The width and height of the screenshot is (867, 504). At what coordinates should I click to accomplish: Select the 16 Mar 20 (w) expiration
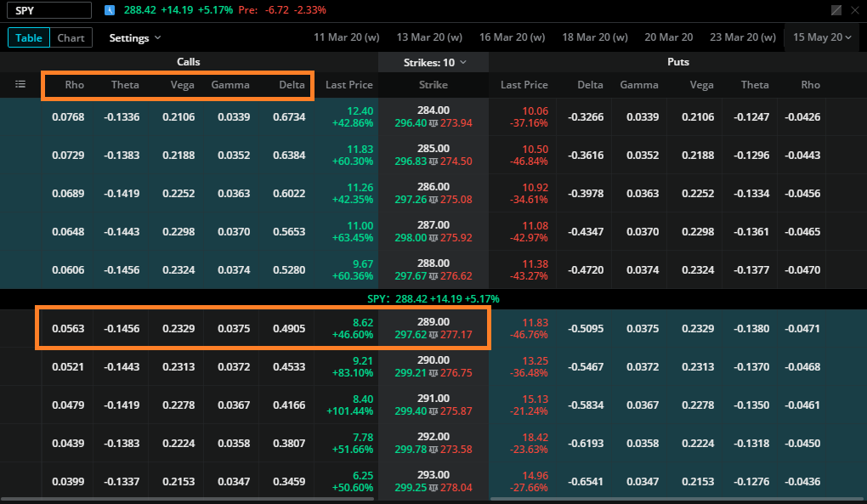coord(512,37)
